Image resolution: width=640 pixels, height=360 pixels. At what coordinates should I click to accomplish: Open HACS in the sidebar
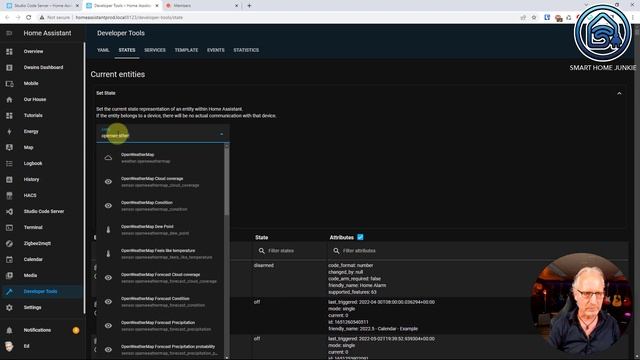point(30,196)
